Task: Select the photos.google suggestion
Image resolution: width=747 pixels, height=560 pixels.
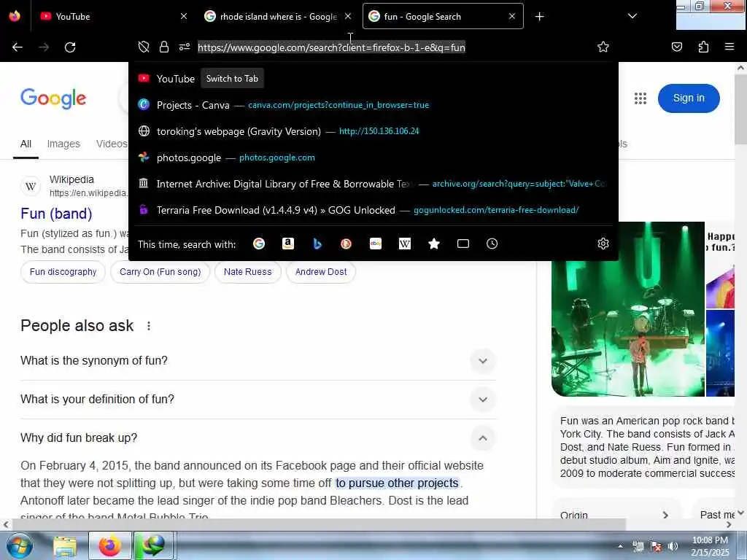Action: (373, 157)
